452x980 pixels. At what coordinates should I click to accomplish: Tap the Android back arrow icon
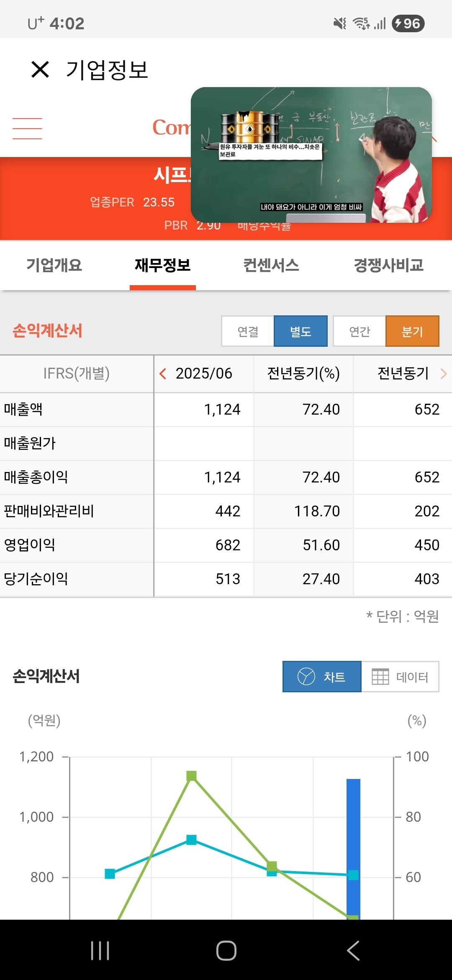click(x=353, y=951)
